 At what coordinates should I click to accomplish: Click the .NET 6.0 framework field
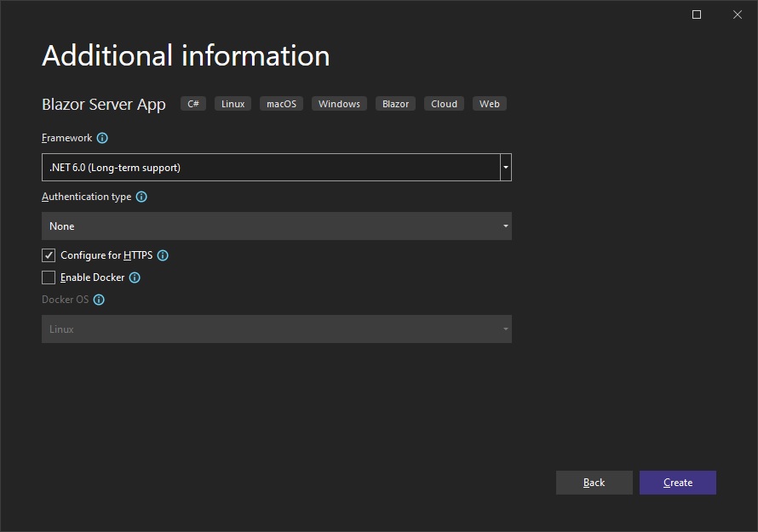coord(270,168)
